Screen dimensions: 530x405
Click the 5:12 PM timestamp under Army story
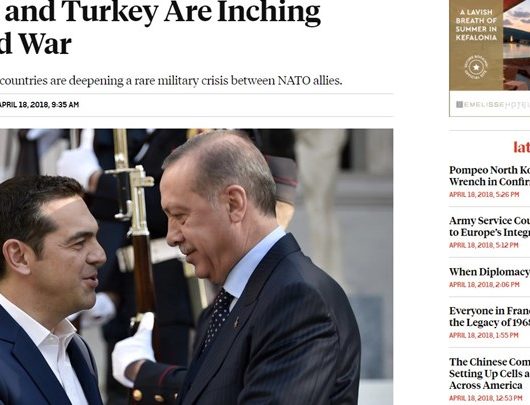click(x=484, y=245)
